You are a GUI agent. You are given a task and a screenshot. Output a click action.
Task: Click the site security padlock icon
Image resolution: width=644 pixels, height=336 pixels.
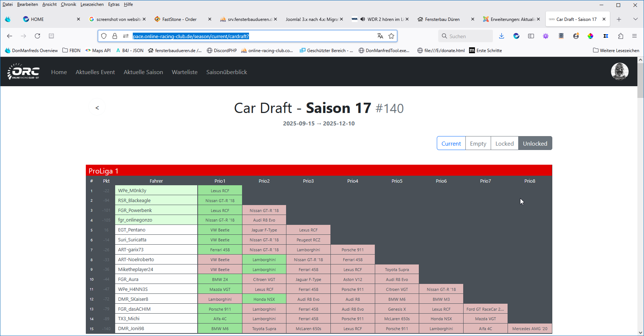tap(115, 36)
